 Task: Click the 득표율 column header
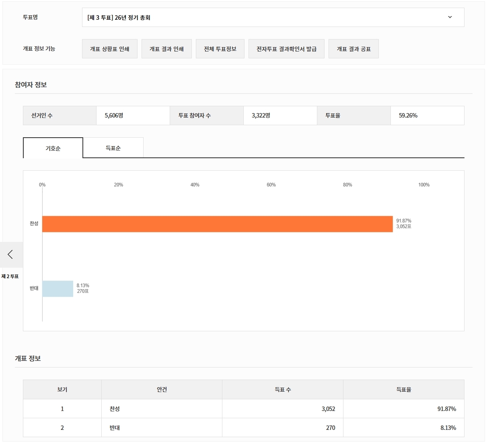403,390
